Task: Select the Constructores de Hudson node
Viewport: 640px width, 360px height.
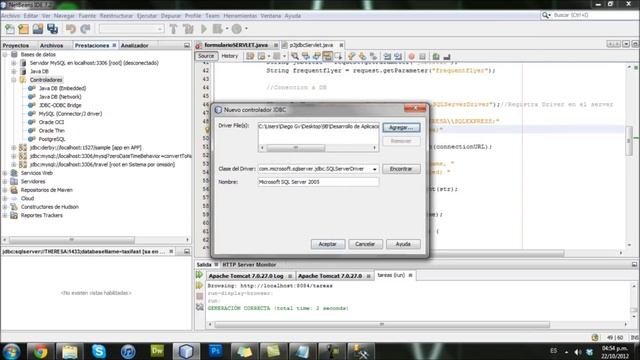Action: [x=49, y=207]
